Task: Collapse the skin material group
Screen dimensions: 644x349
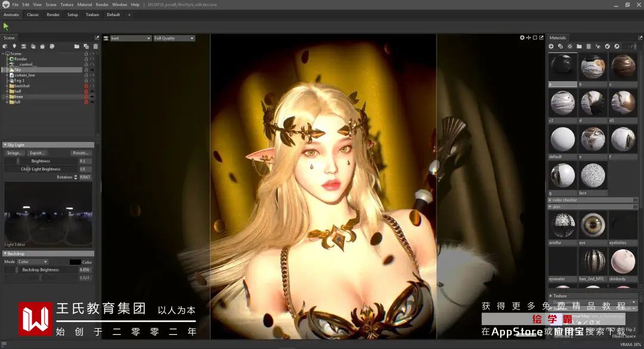Action: 550,207
